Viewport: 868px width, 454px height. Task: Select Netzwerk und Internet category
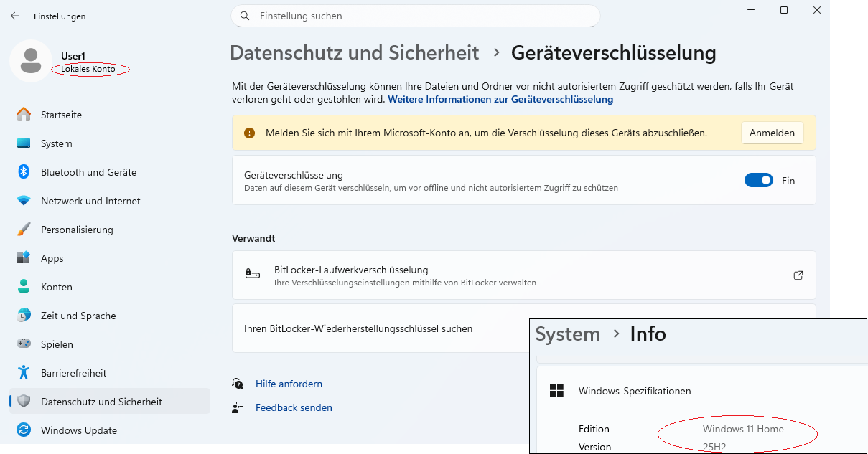click(110, 201)
